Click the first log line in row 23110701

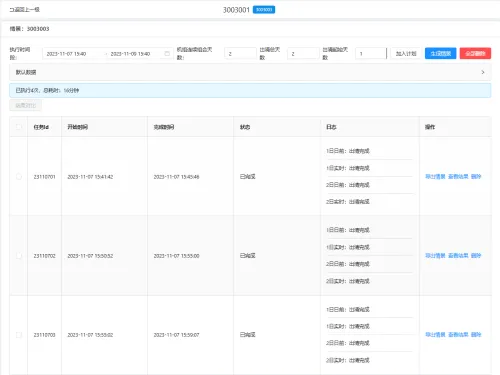[348, 151]
